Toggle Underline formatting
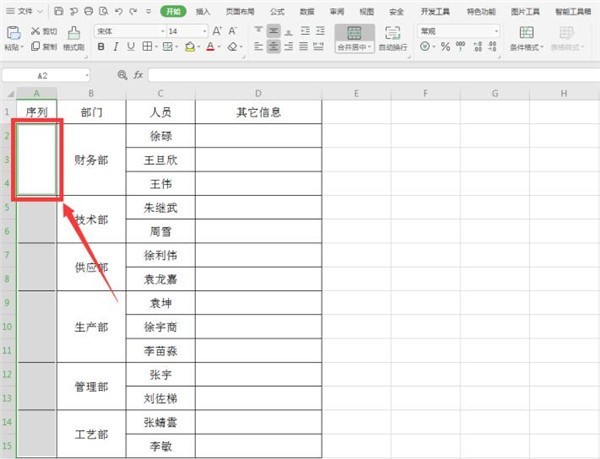600x459 pixels. coord(131,47)
